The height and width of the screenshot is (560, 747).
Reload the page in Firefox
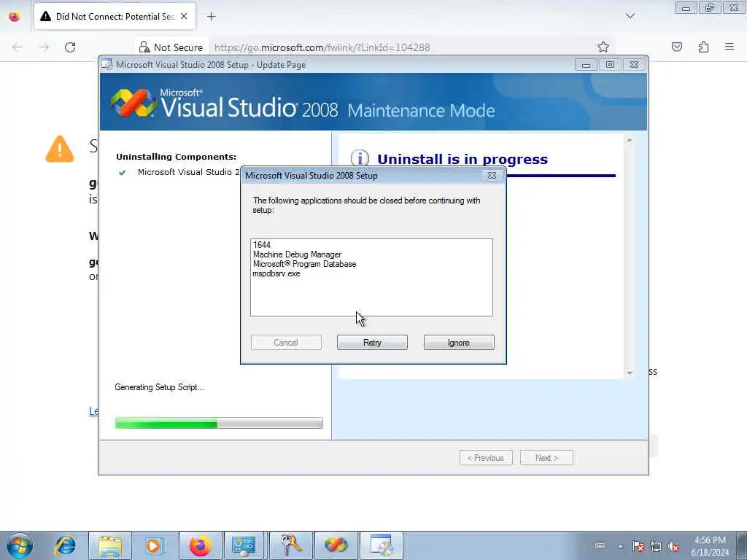coord(70,47)
